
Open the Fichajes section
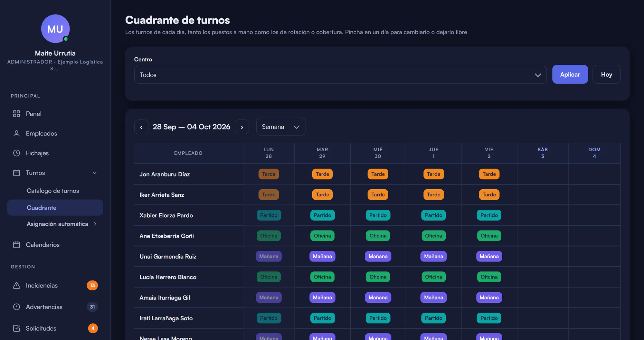coord(37,153)
